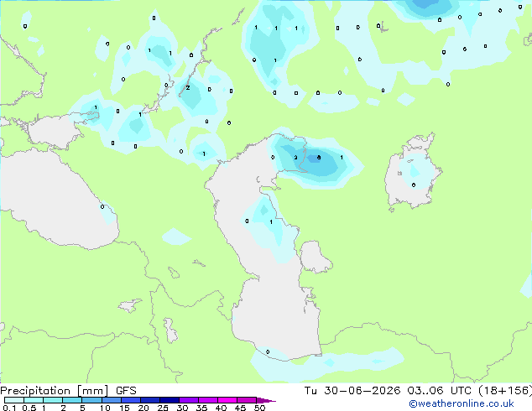
Task: Click the '50' legend scale label
Action: pos(260,408)
